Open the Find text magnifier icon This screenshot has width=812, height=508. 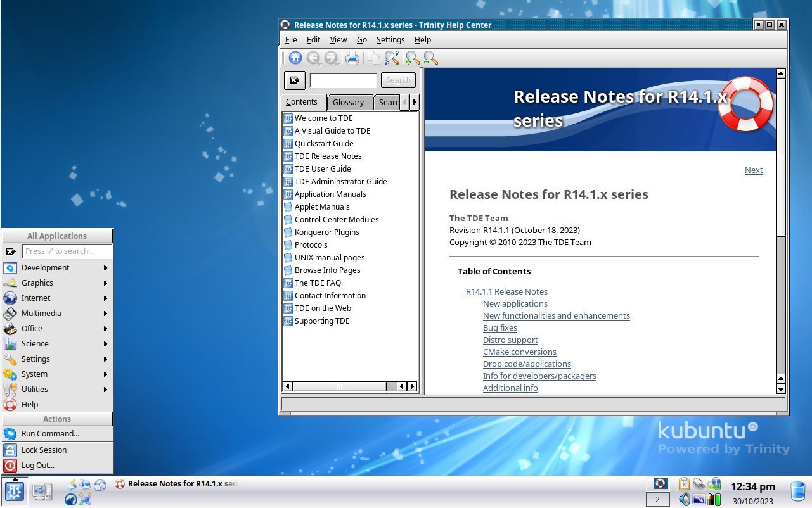tap(392, 58)
